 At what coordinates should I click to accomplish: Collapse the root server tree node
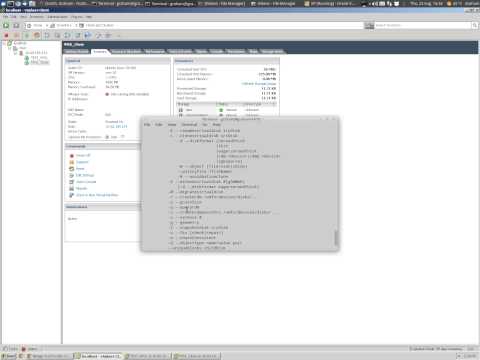[4, 43]
